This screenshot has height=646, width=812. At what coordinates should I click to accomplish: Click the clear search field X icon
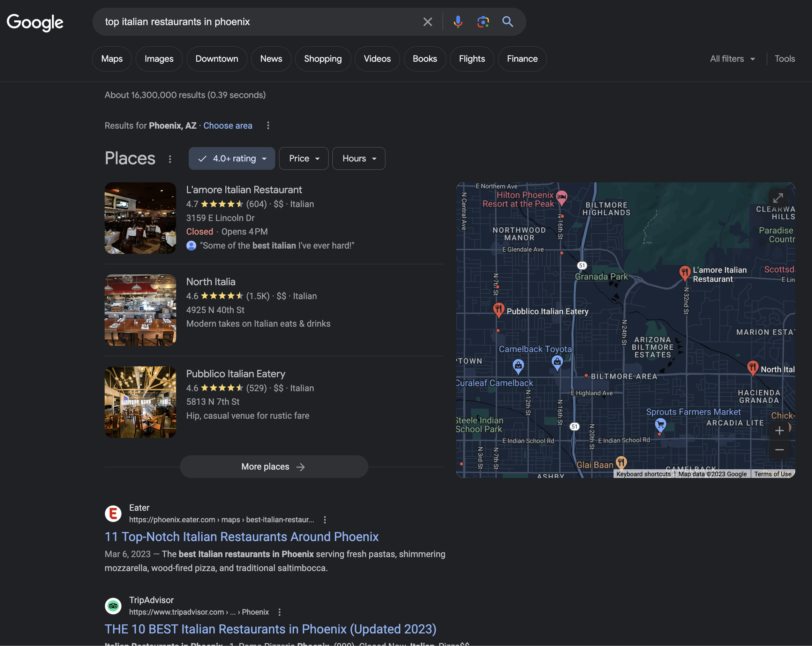click(x=427, y=21)
